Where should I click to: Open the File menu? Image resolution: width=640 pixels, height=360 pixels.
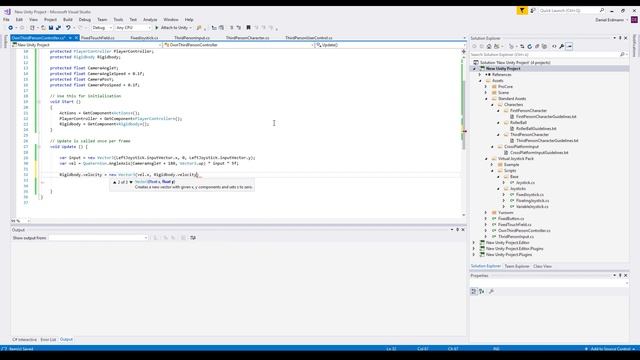[x=6, y=20]
